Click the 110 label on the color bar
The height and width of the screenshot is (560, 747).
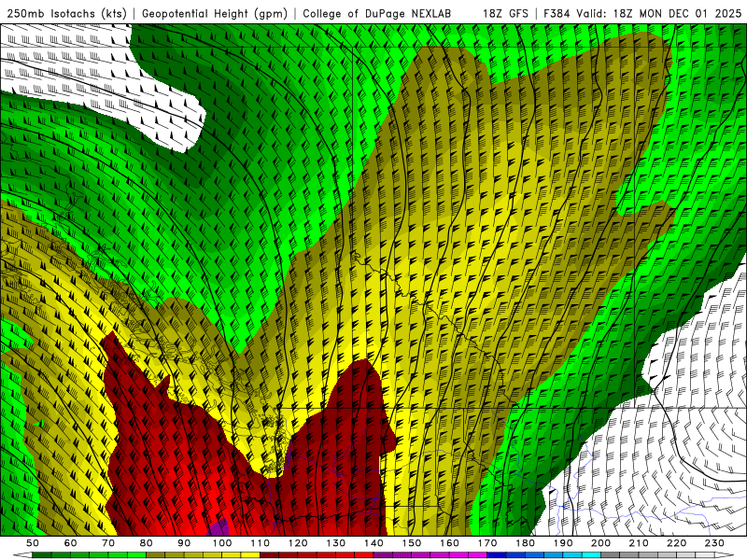pos(260,543)
